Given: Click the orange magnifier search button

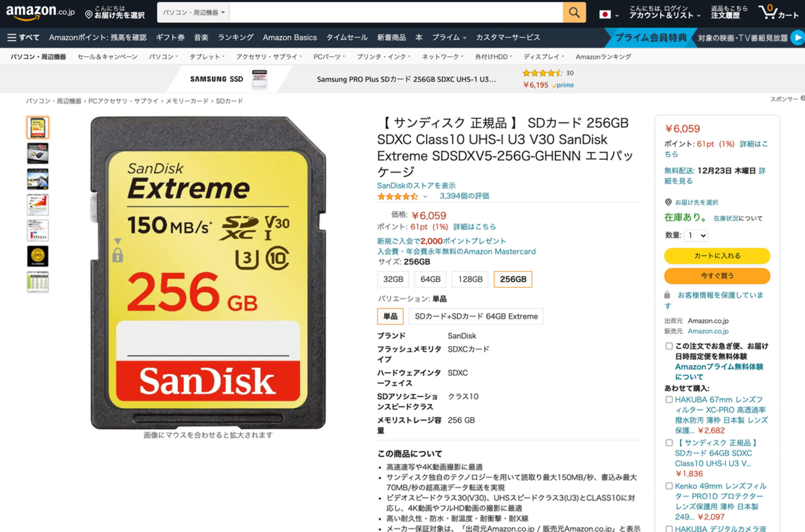Looking at the screenshot, I should pyautogui.click(x=574, y=12).
